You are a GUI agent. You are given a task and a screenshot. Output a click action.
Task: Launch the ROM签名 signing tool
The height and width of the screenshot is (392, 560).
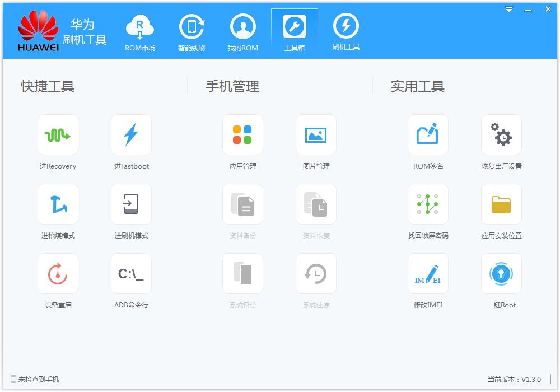[x=428, y=134]
